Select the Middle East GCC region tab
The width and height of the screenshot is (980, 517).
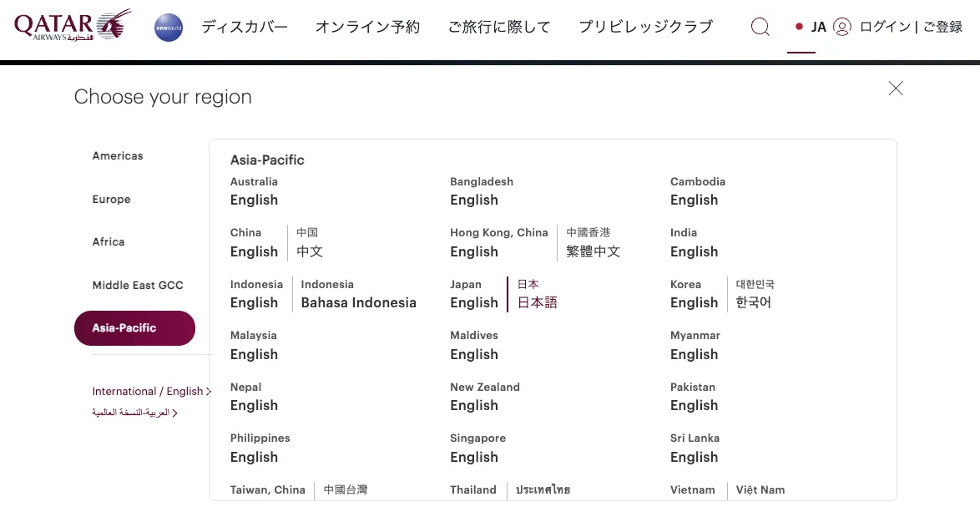click(x=138, y=285)
